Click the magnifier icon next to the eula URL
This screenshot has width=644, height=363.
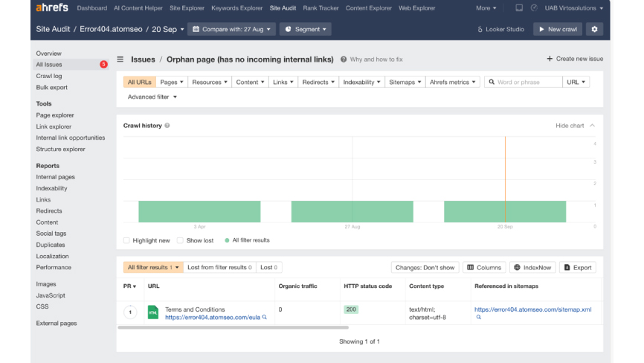(x=265, y=317)
